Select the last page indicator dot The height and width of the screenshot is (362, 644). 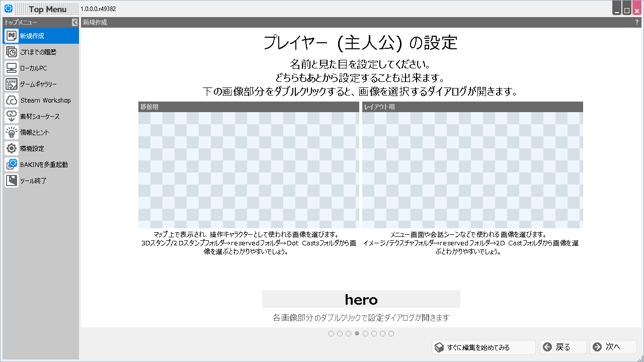point(391,333)
